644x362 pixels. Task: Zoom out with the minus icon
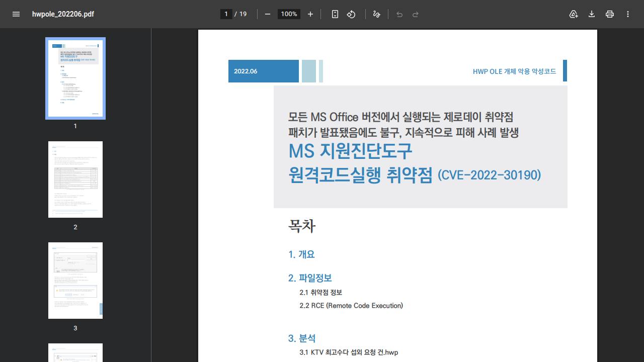[268, 14]
